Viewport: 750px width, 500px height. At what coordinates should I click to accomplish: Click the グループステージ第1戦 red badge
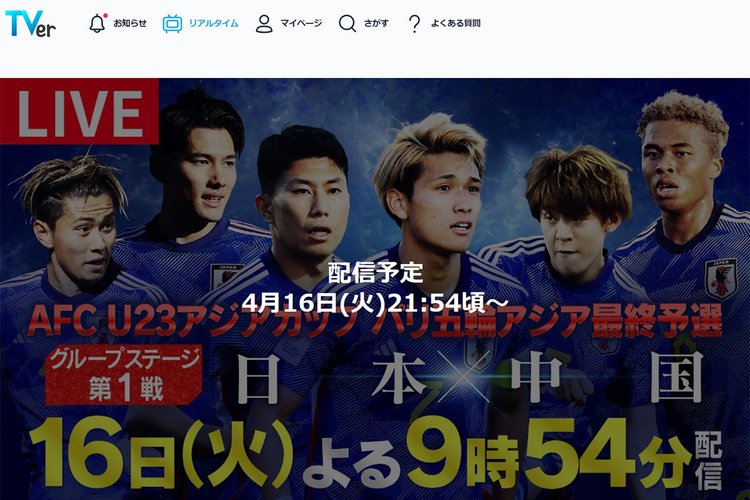tap(124, 374)
